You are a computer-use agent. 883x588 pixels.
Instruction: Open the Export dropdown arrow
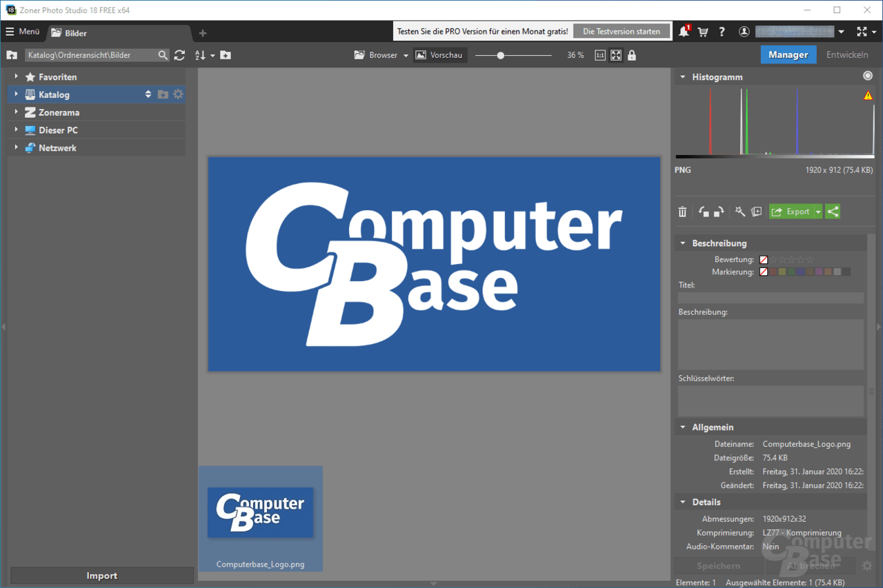(818, 212)
